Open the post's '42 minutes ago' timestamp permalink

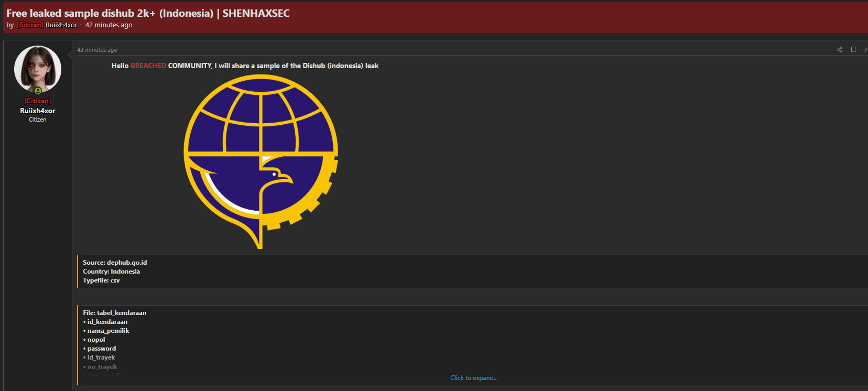(97, 50)
